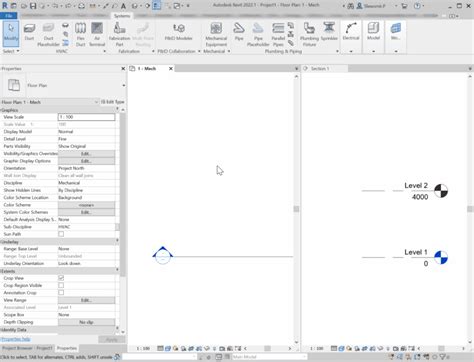This screenshot has width=474, height=362.
Task: Launch the P&ID Modeler
Action: [x=179, y=32]
